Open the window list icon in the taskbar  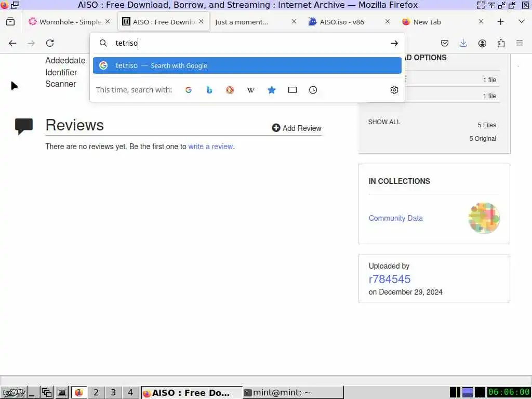coord(47,393)
